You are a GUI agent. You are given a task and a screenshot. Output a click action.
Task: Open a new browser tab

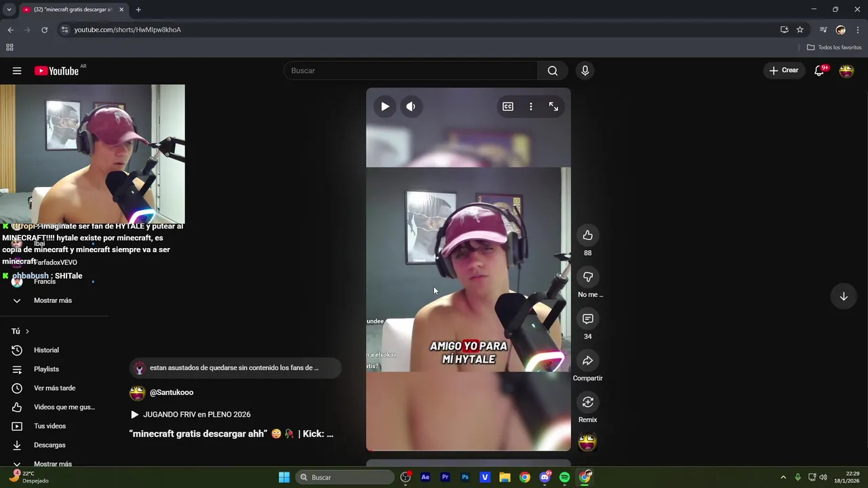tap(138, 9)
